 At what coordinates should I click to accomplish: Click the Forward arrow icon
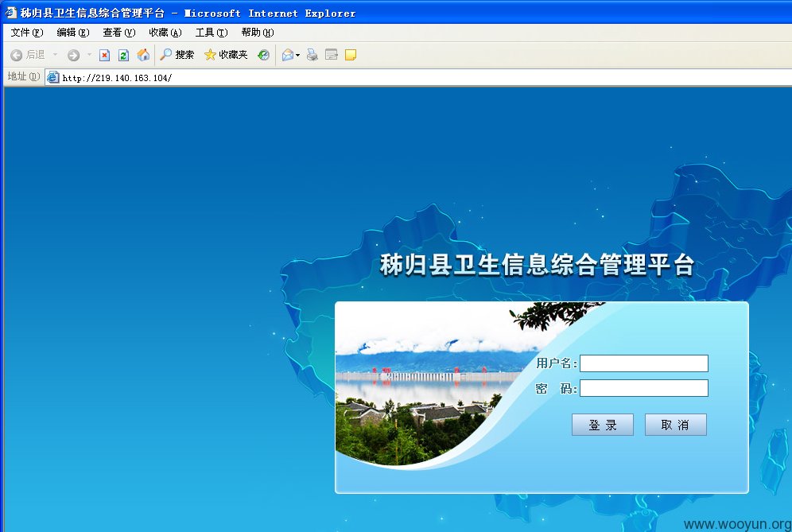coord(74,55)
